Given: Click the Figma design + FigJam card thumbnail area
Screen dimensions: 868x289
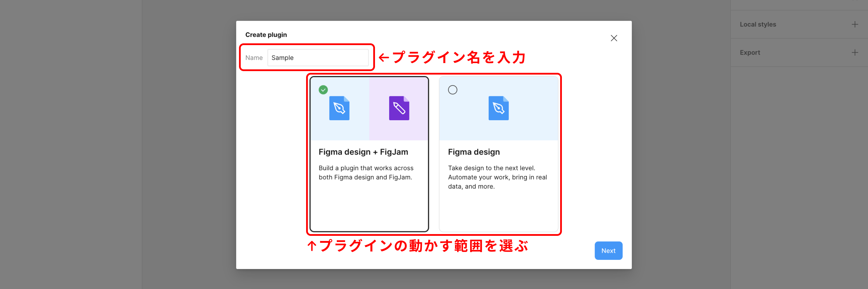Looking at the screenshot, I should [x=369, y=108].
